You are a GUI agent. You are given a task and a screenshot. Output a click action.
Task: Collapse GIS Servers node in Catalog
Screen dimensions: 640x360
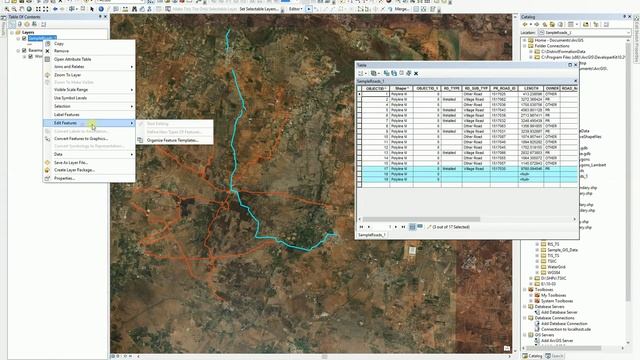pyautogui.click(x=525, y=335)
